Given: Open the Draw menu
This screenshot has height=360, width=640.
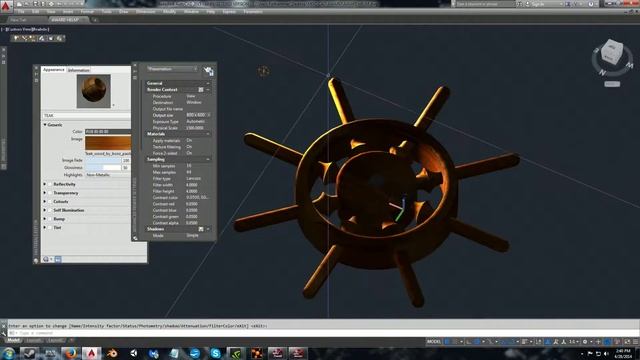Looking at the screenshot, I should 124,12.
